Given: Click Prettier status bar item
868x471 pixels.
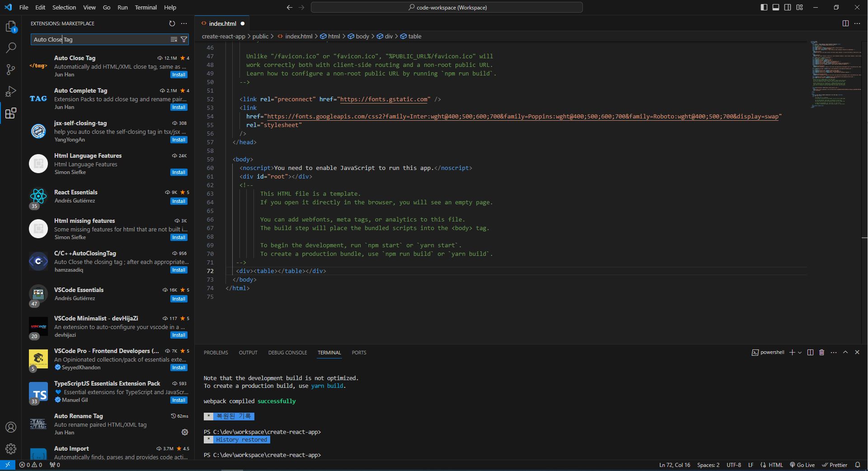Looking at the screenshot, I should [834, 465].
